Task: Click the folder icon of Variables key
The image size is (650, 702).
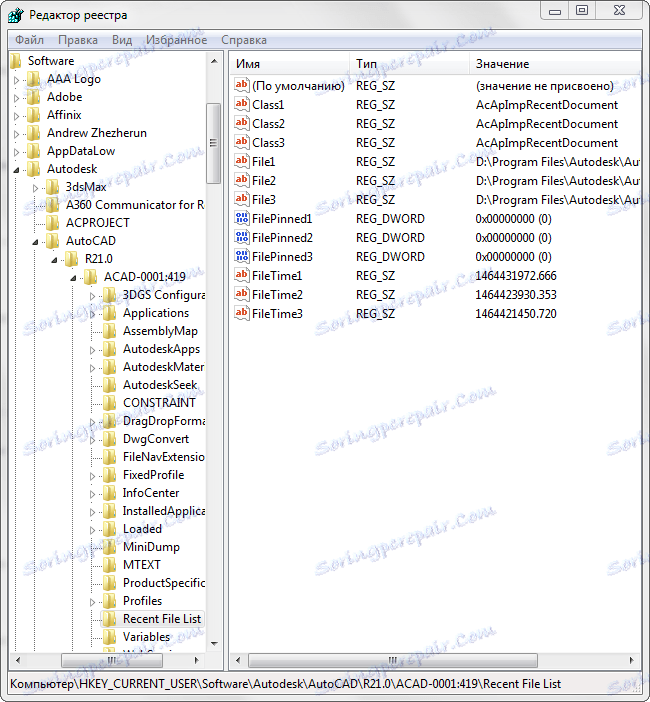Action: 110,637
